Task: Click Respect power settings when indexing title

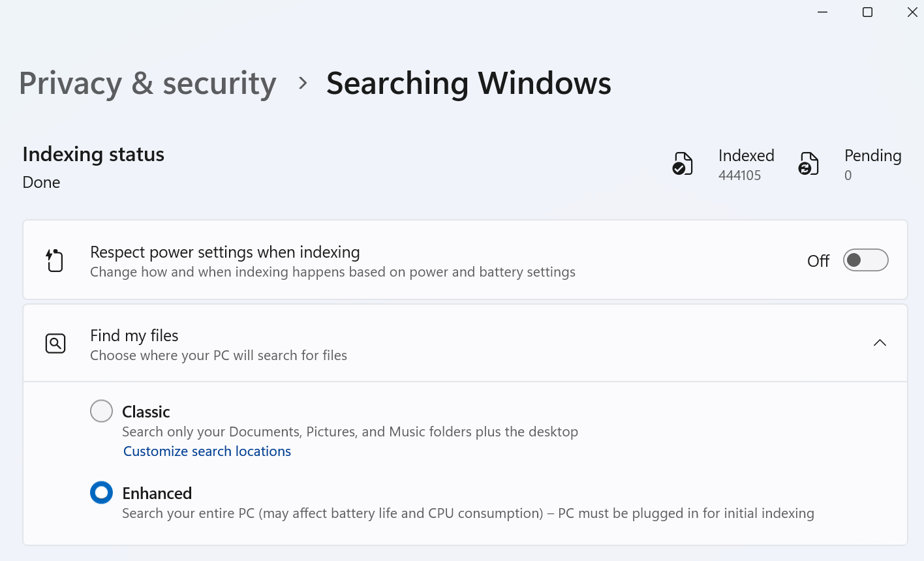Action: point(225,252)
